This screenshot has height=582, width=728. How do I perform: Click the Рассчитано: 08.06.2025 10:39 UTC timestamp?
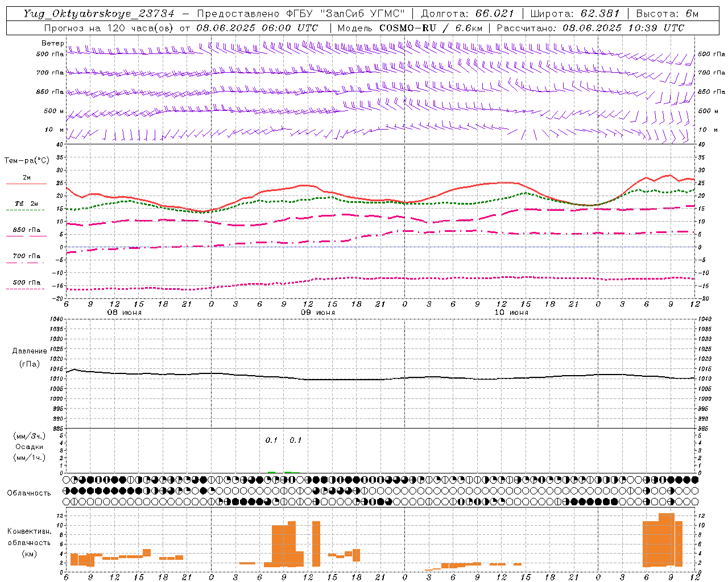[x=590, y=28]
